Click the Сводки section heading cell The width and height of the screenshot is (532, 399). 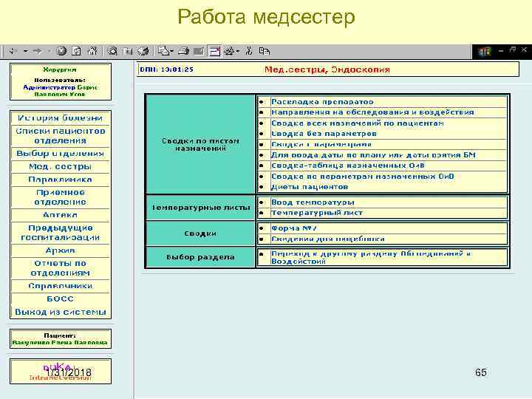[200, 233]
